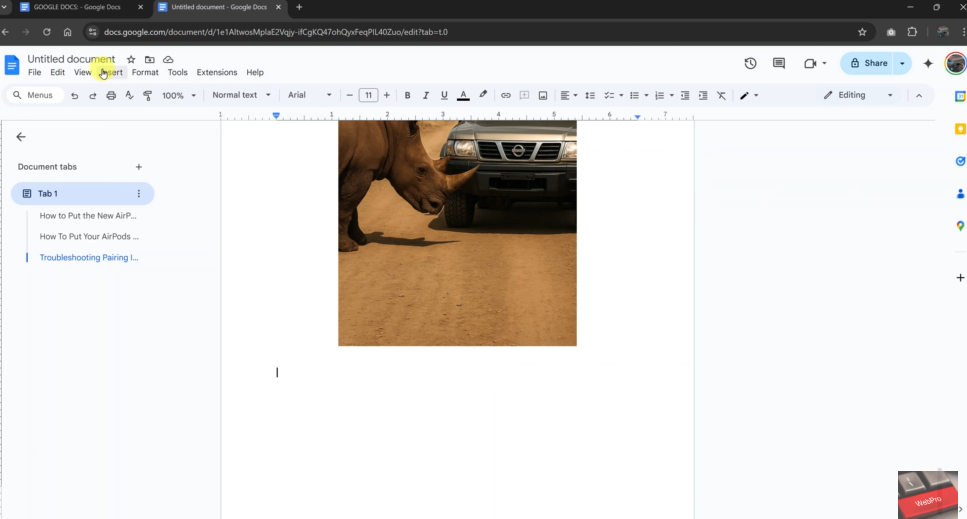Viewport: 967px width, 519px height.
Task: Jump to 'How to Put the New AirP...' heading
Action: 88,216
